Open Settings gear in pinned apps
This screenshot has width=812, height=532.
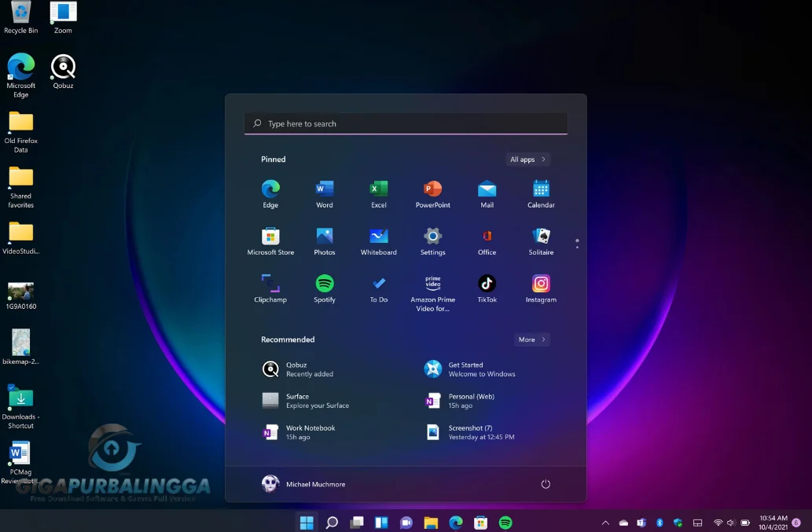pos(433,242)
